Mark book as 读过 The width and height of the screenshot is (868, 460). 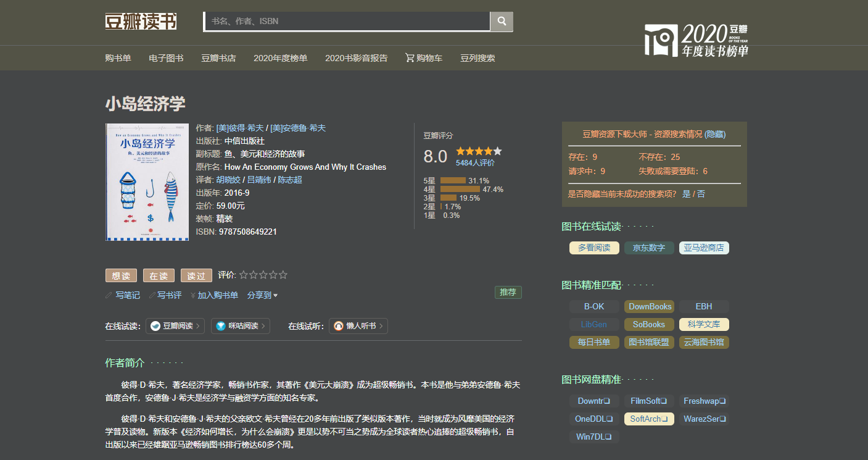tap(196, 275)
